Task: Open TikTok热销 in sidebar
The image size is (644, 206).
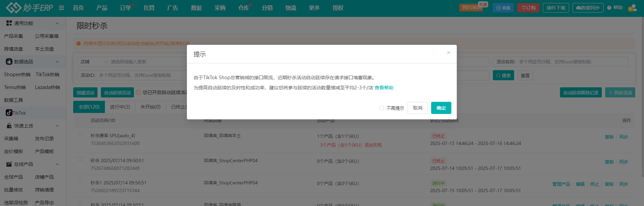Action: click(48, 75)
